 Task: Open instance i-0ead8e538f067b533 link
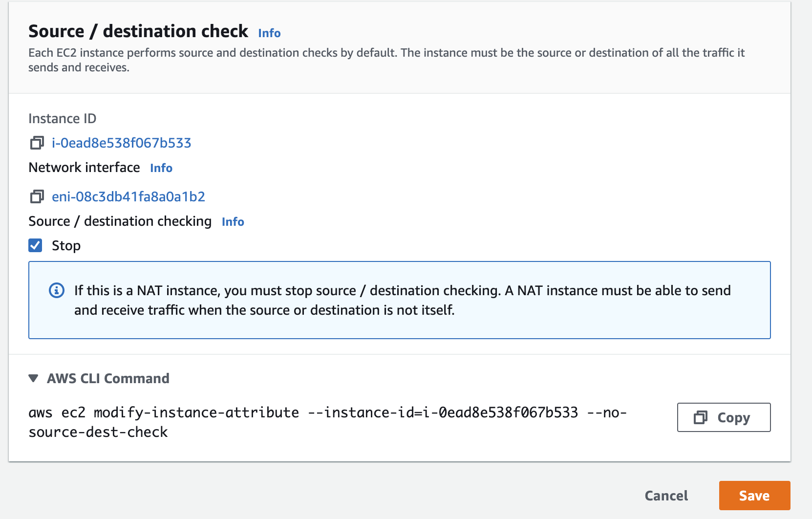point(121,143)
